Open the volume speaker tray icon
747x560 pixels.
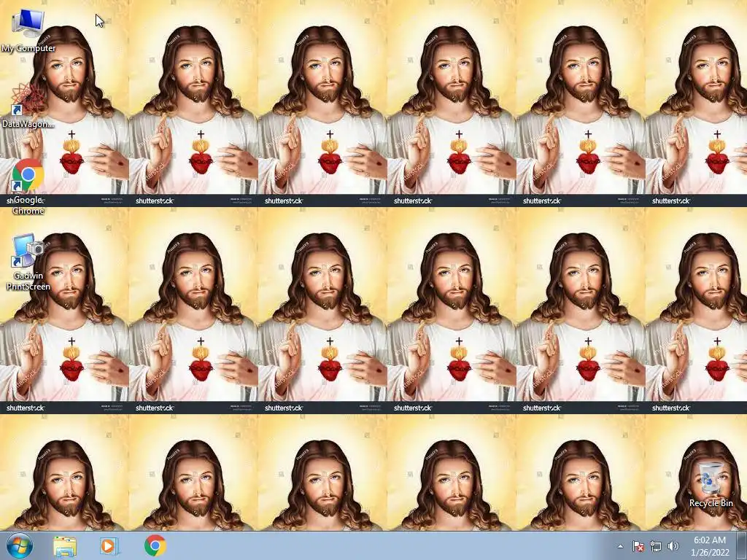[673, 547]
